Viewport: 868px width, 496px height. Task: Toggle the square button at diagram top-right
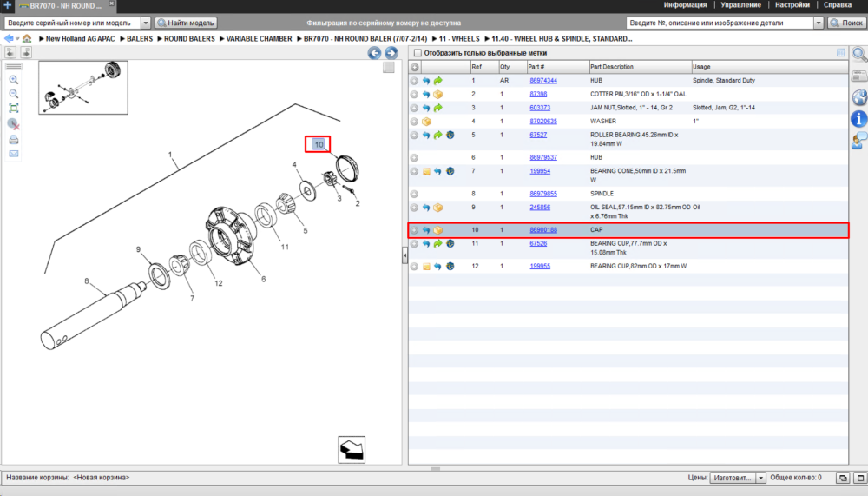point(389,67)
